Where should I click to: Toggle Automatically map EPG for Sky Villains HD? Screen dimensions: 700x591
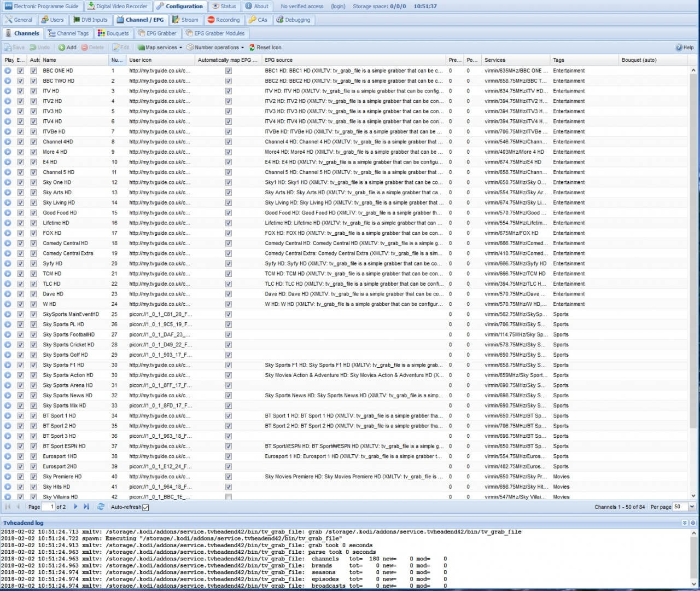229,497
